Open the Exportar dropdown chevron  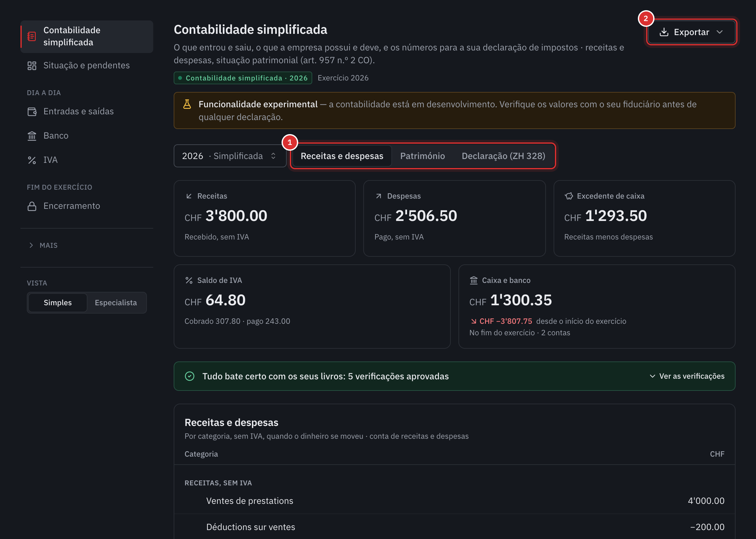tap(720, 32)
